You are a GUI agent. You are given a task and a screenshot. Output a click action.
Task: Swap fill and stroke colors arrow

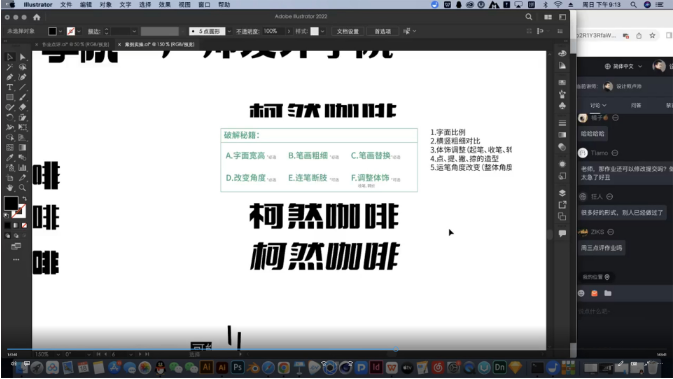tap(24, 199)
